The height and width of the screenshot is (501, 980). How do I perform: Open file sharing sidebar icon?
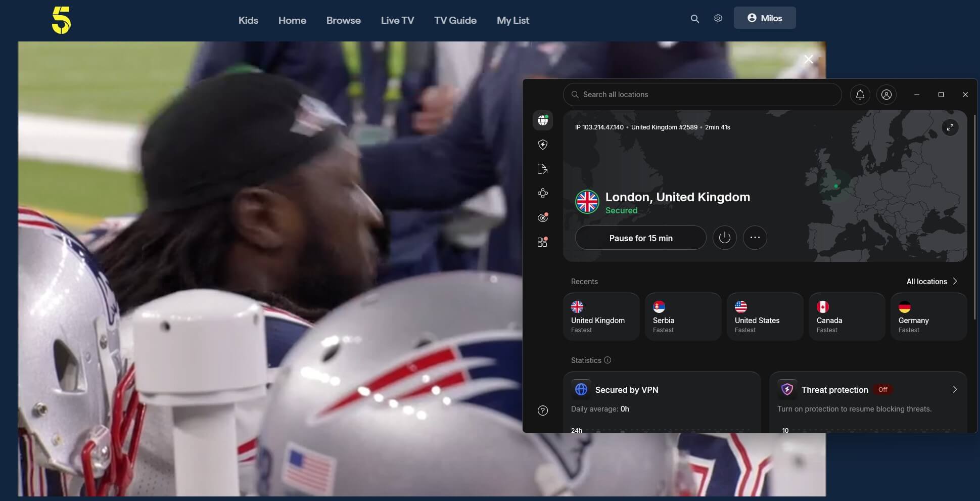pos(543,169)
